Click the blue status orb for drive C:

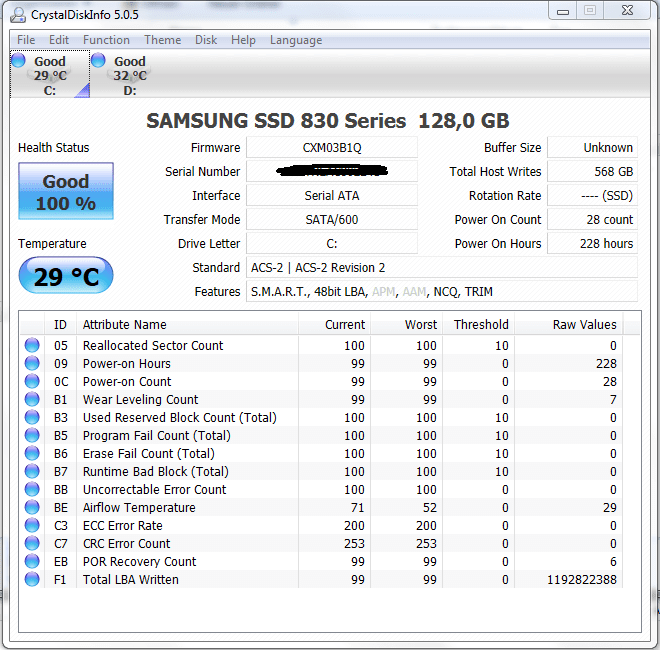point(18,60)
